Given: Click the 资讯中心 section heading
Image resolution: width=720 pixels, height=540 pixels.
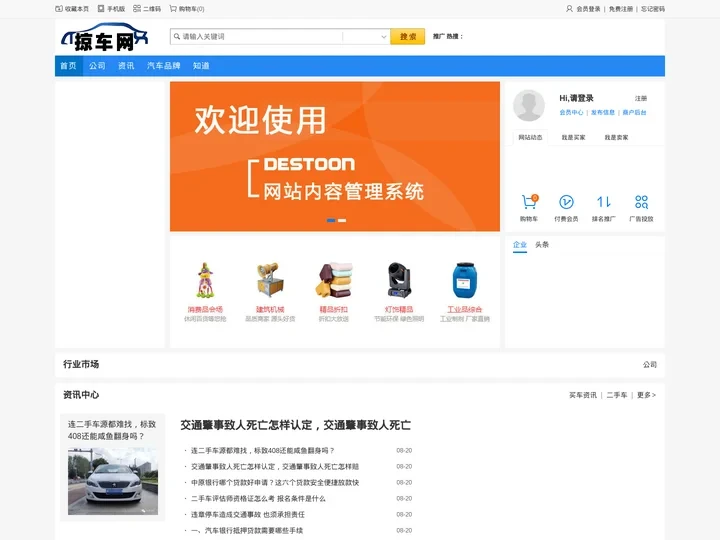Looking at the screenshot, I should pos(81,395).
